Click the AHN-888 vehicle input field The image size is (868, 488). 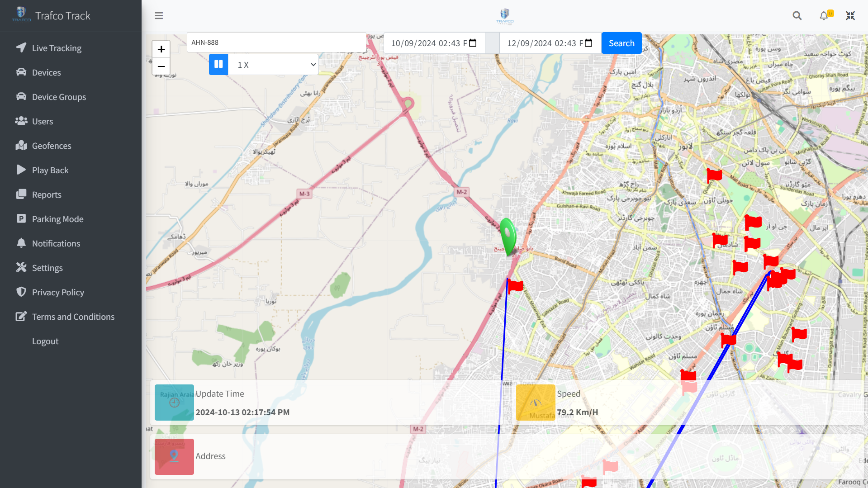[x=276, y=42]
